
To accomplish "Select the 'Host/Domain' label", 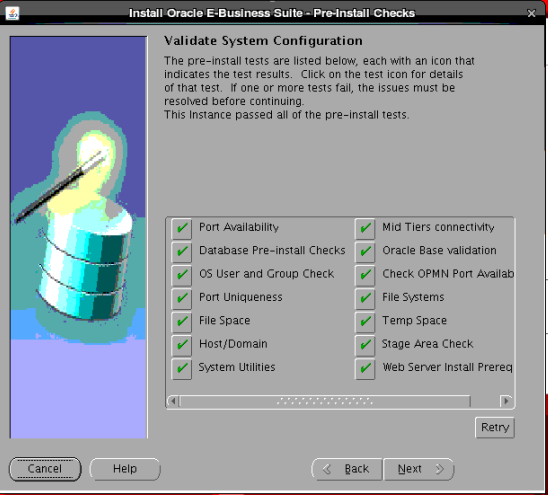I will 233,344.
